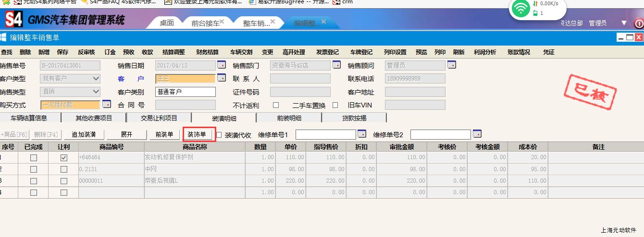644x237 pixels.
Task: Open the lookup icon for 维修单号2
Action: [477, 134]
